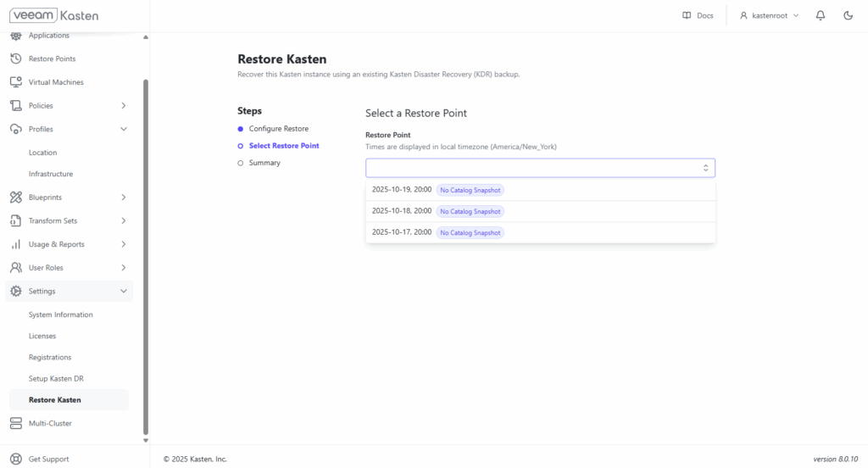Screen dimensions: 868x468
Task: Open the kastenroot user dropdown
Action: point(770,15)
